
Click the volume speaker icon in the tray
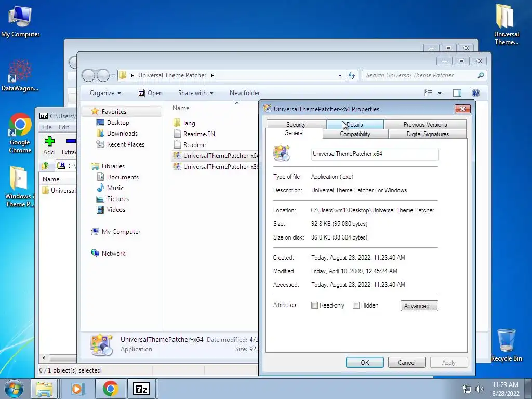pyautogui.click(x=480, y=389)
